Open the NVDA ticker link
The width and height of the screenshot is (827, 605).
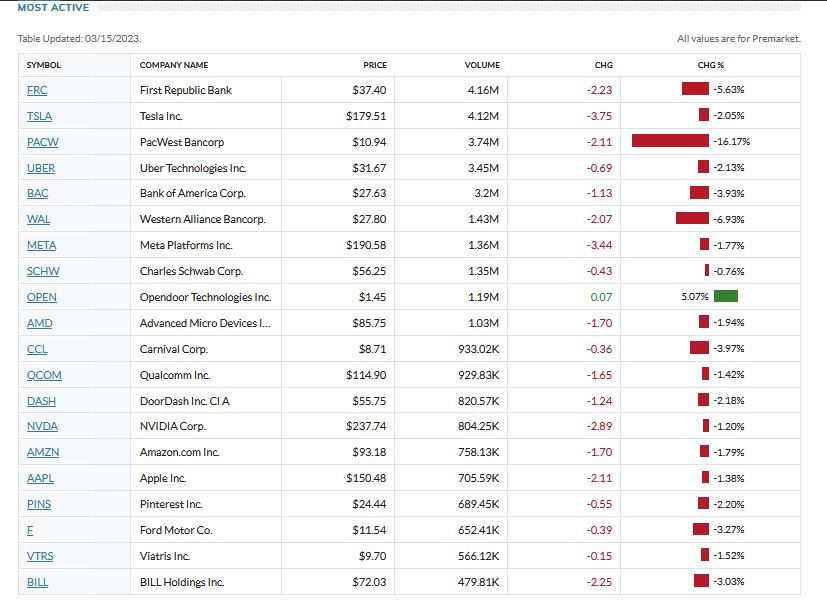pos(41,426)
